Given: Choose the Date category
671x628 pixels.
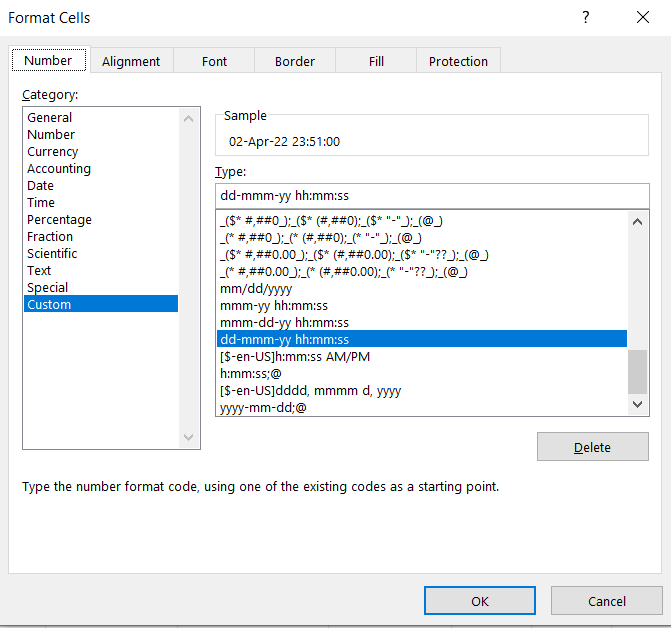Looking at the screenshot, I should click(41, 186).
